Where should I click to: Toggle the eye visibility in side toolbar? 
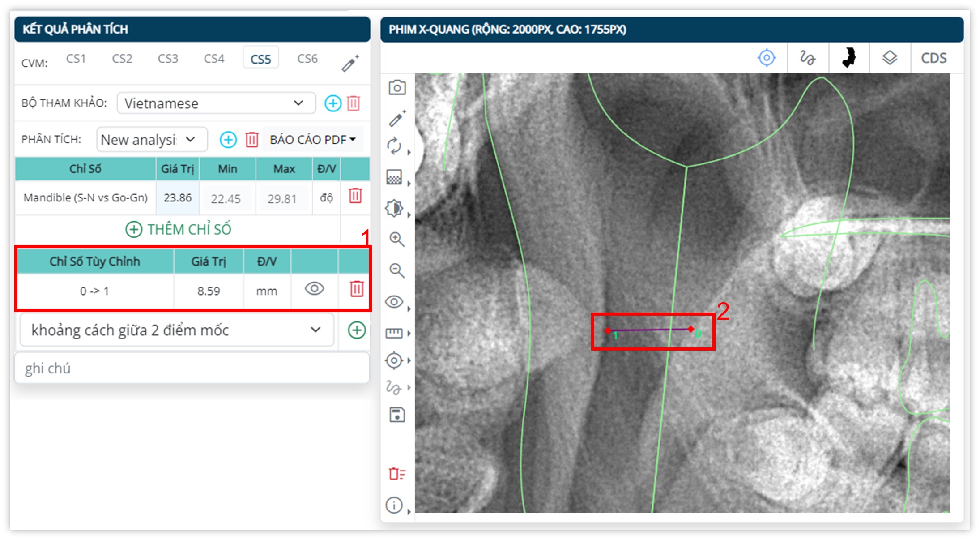pos(394,302)
